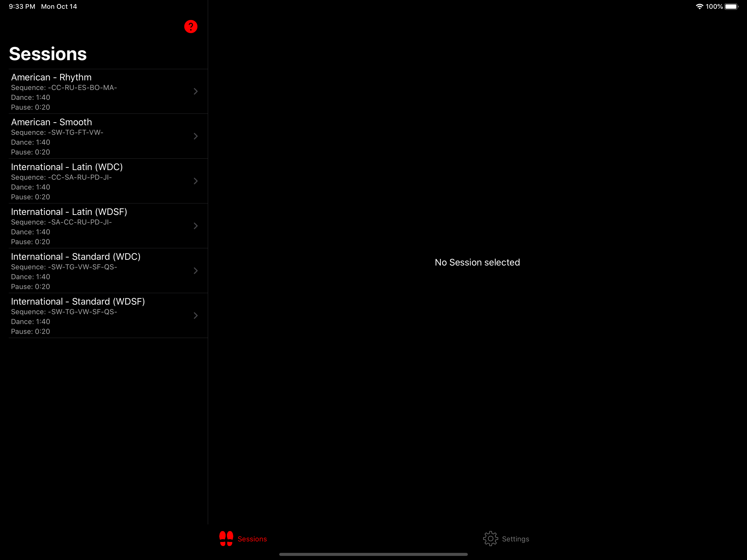
Task: Click the No Session selected message
Action: tap(477, 262)
